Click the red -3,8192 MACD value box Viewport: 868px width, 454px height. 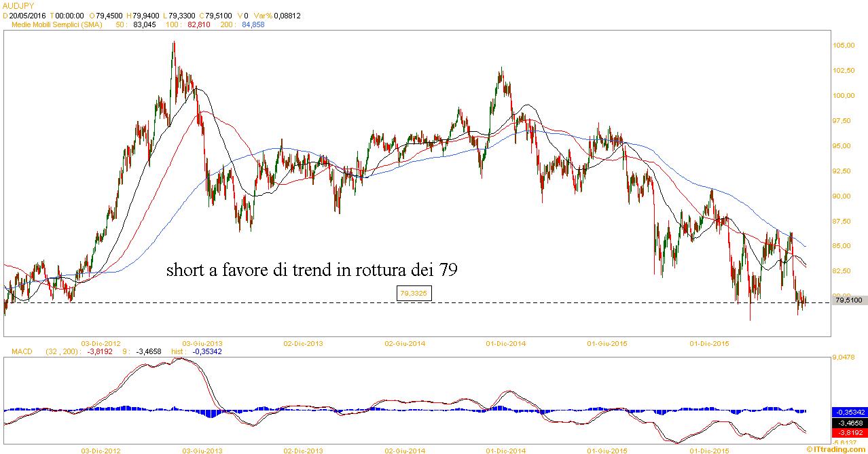coord(848,432)
